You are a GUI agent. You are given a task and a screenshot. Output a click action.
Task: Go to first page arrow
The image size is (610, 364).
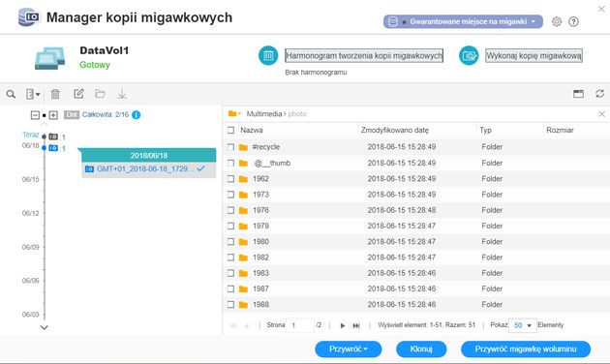click(233, 325)
